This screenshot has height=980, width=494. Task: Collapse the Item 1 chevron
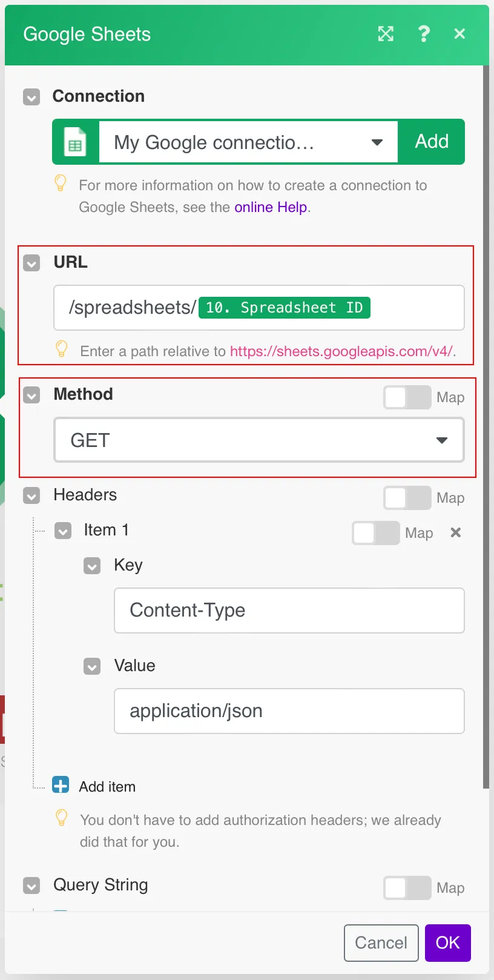(x=63, y=531)
